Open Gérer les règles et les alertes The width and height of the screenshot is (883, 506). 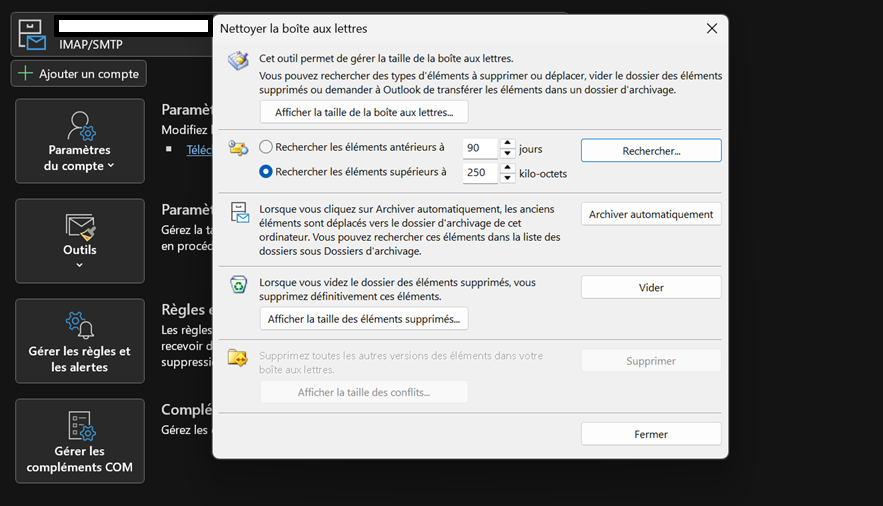tap(80, 341)
